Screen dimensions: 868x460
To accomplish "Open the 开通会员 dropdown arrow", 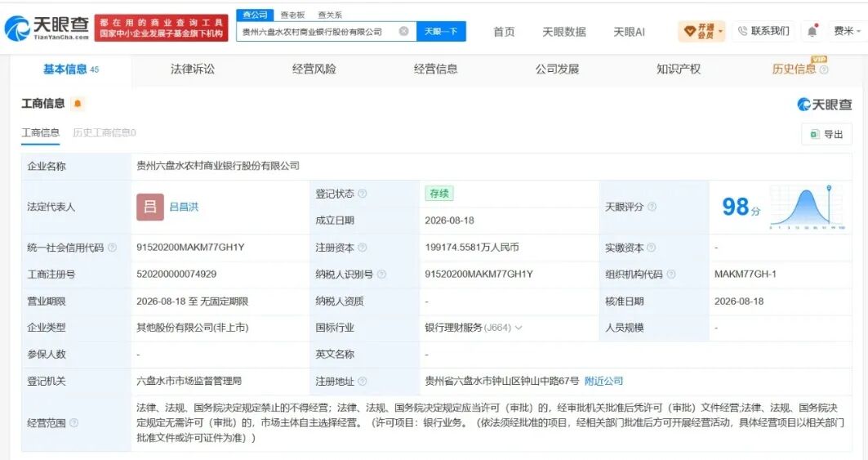I will (x=720, y=32).
